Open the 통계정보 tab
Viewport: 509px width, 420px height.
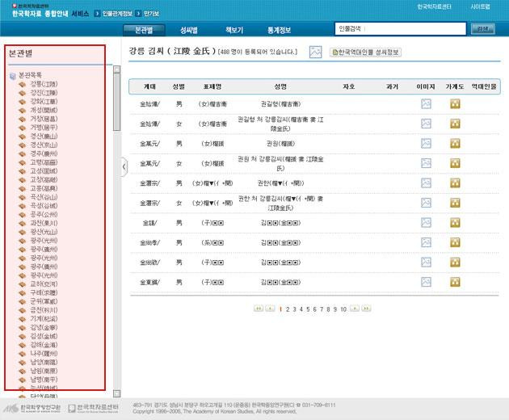point(279,30)
